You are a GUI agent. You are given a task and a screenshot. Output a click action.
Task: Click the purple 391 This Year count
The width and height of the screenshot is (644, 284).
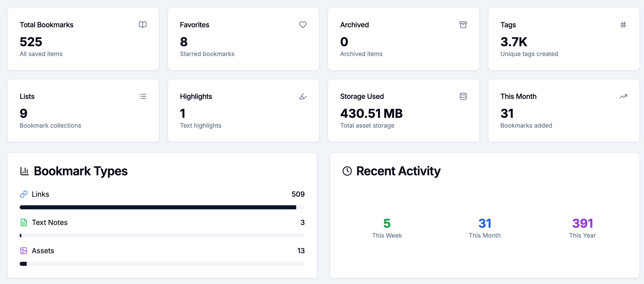tap(582, 223)
